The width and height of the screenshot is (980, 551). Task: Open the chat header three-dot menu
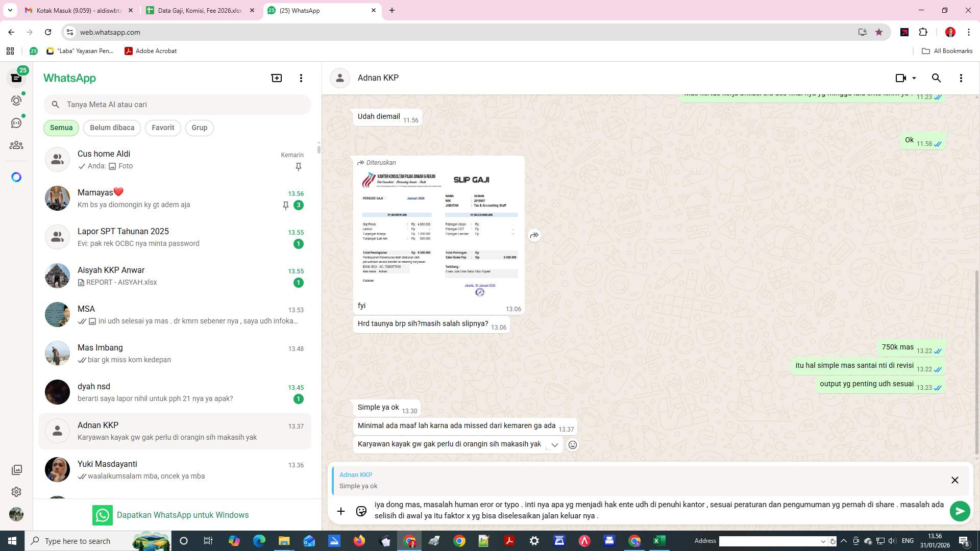pos(961,78)
